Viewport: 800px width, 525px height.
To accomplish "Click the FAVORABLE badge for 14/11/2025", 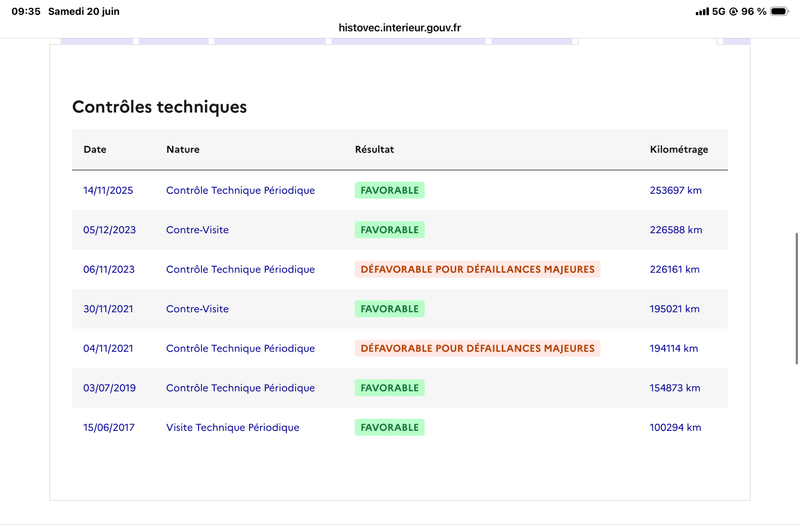I will point(390,190).
